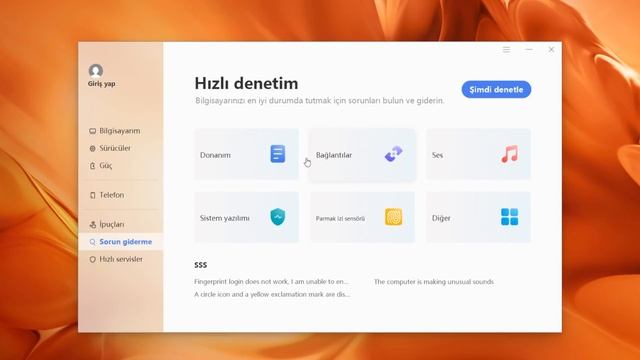640x360 pixels.
Task: Select Sorun giderme menu item
Action: click(x=121, y=242)
